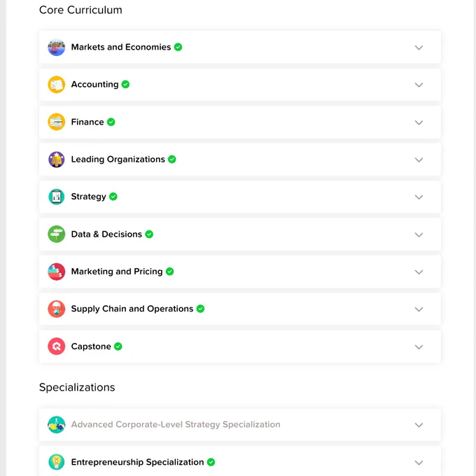
Task: Click green checkmark beside Capstone
Action: coord(118,346)
